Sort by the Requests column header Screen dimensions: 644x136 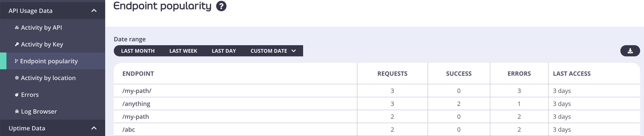[x=392, y=74]
